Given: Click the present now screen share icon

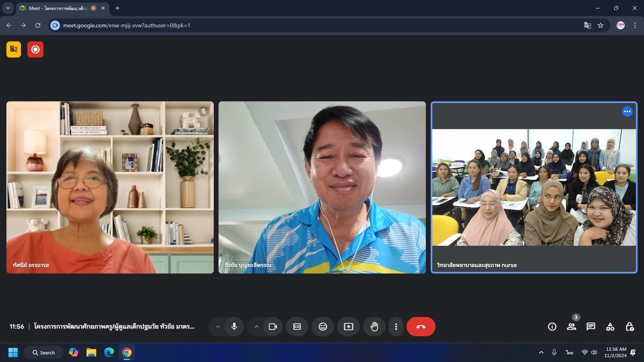Looking at the screenshot, I should click(349, 327).
